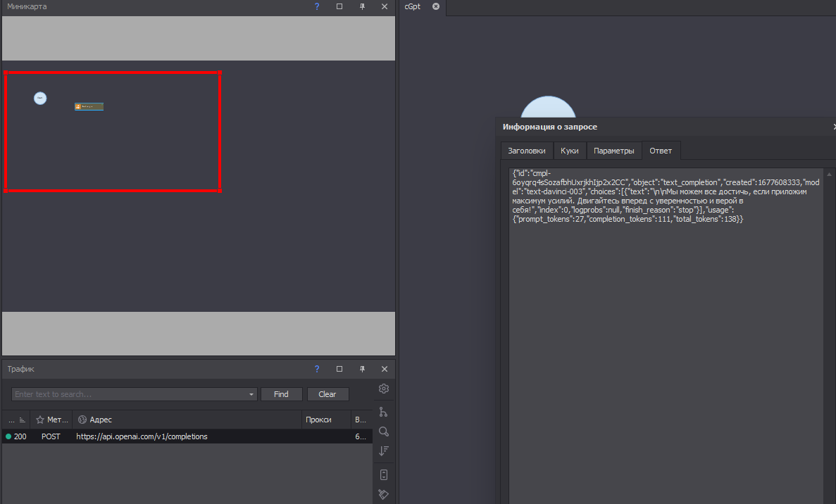836x504 pixels.
Task: Click the branch icon in traffic sidebar
Action: coord(384,412)
